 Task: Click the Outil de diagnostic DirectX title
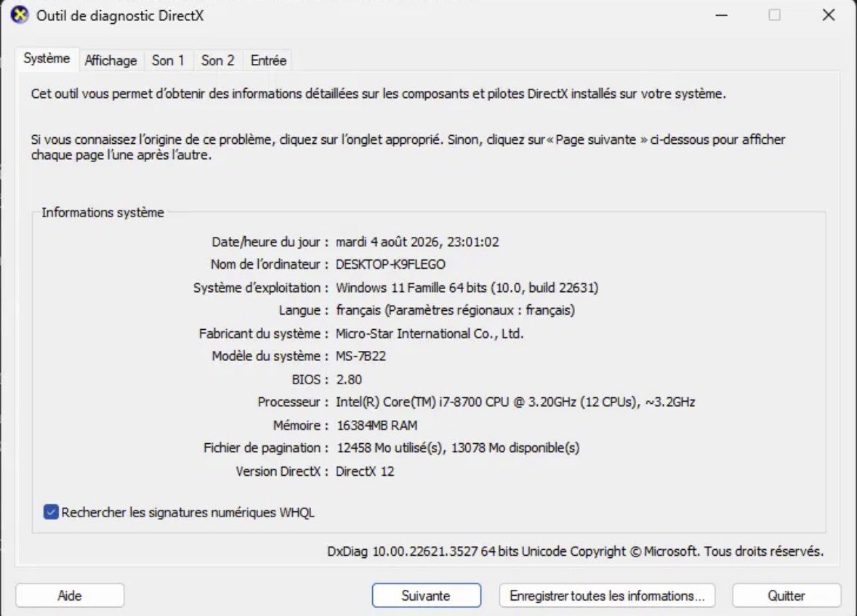[120, 15]
